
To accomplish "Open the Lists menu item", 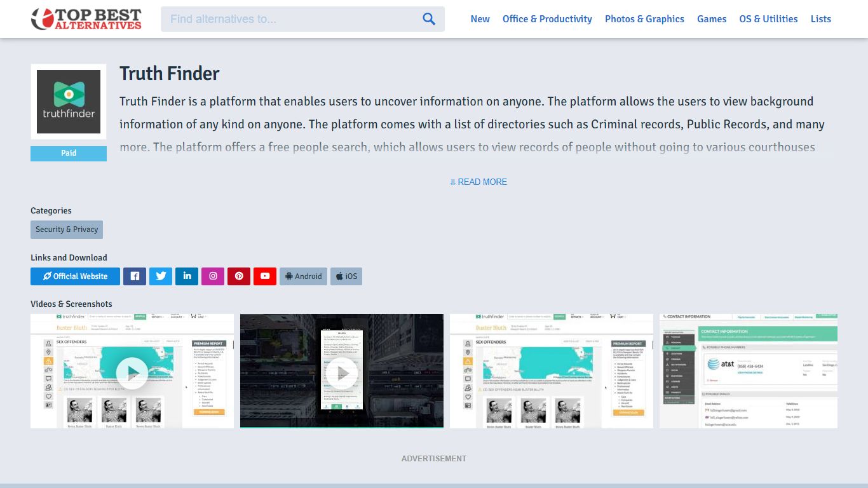I will coord(820,19).
